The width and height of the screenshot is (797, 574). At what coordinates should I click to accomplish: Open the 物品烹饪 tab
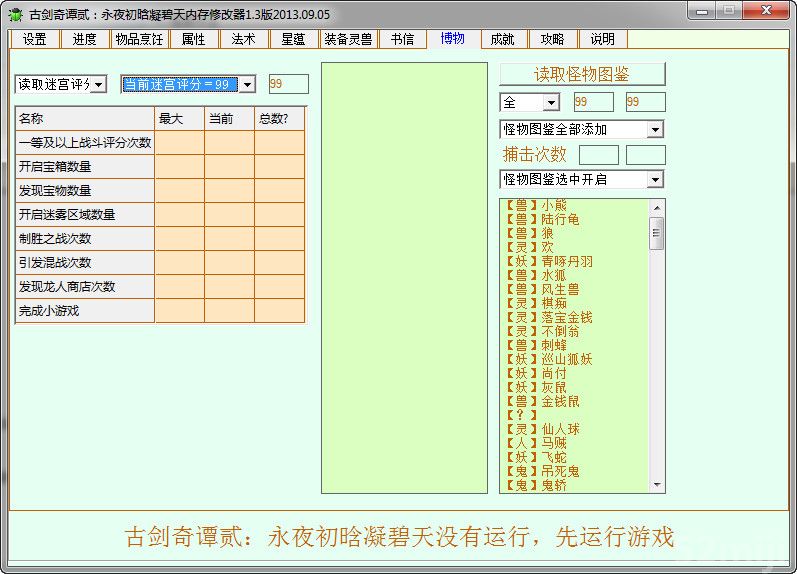[x=139, y=39]
